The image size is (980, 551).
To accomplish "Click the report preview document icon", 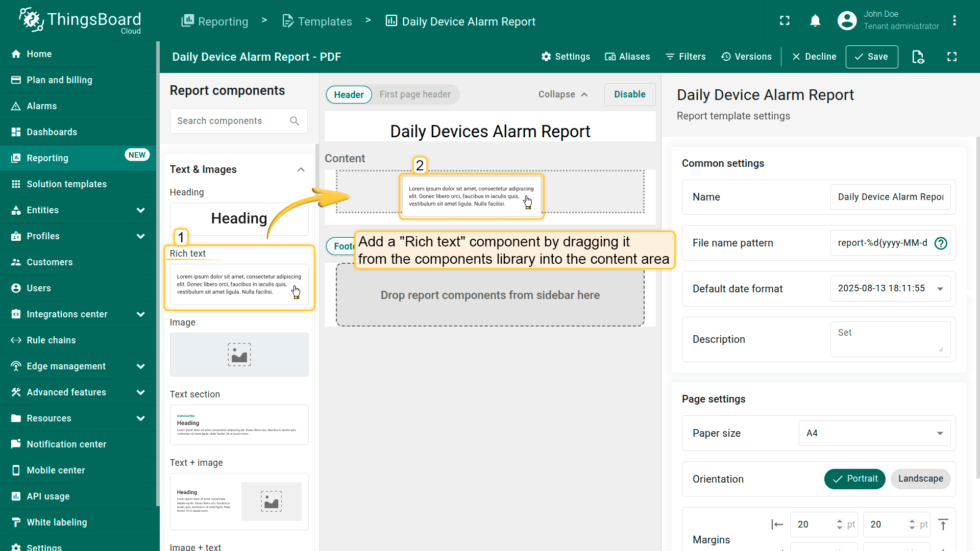I will [918, 57].
